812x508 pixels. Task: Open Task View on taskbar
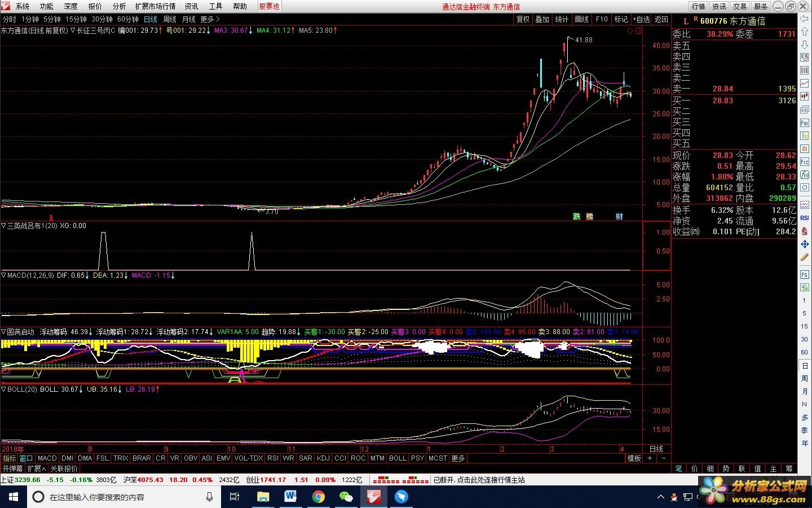pyautogui.click(x=235, y=497)
